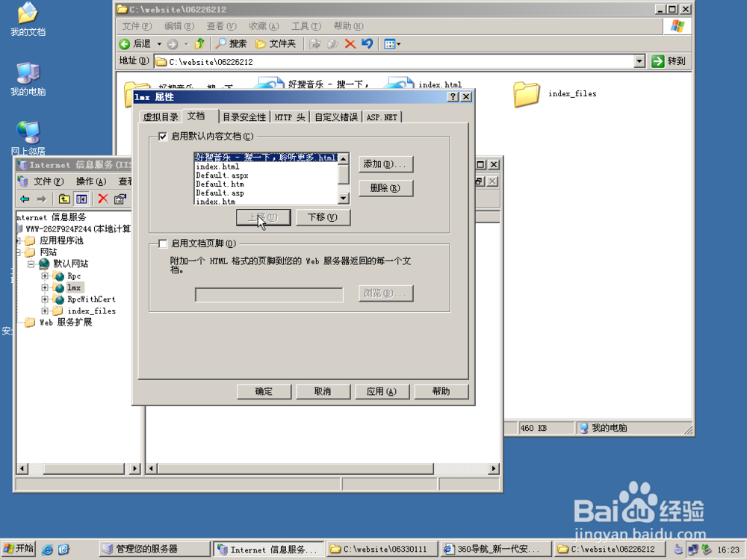Image resolution: width=747 pixels, height=560 pixels.
Task: Switch to HTTP 头 tab
Action: [290, 117]
